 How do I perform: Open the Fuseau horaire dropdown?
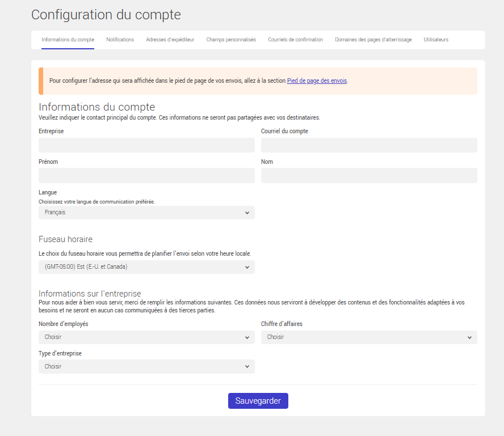[146, 266]
